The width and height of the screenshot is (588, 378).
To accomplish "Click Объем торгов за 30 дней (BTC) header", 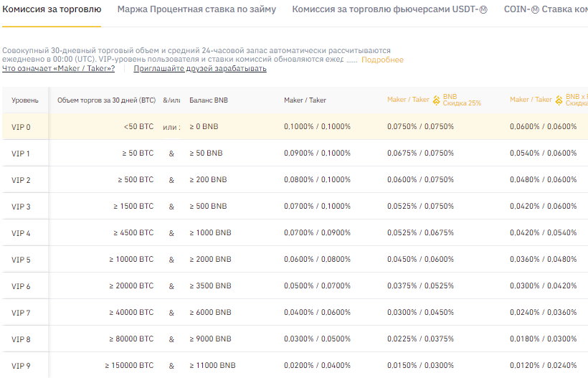I will click(x=107, y=100).
